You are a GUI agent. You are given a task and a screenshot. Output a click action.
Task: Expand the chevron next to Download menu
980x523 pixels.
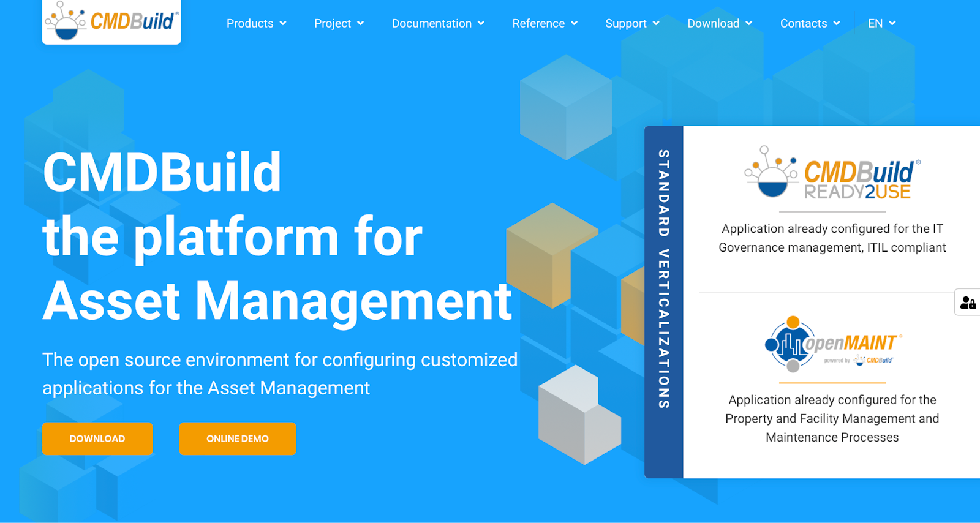[749, 23]
